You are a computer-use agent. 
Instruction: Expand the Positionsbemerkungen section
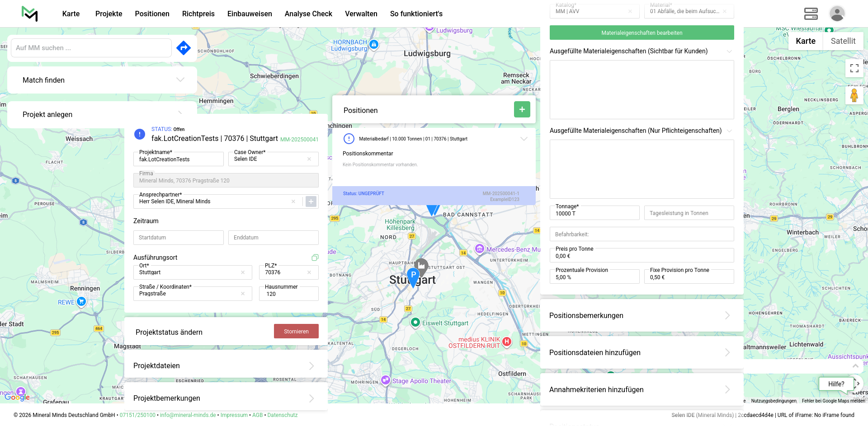click(x=727, y=315)
